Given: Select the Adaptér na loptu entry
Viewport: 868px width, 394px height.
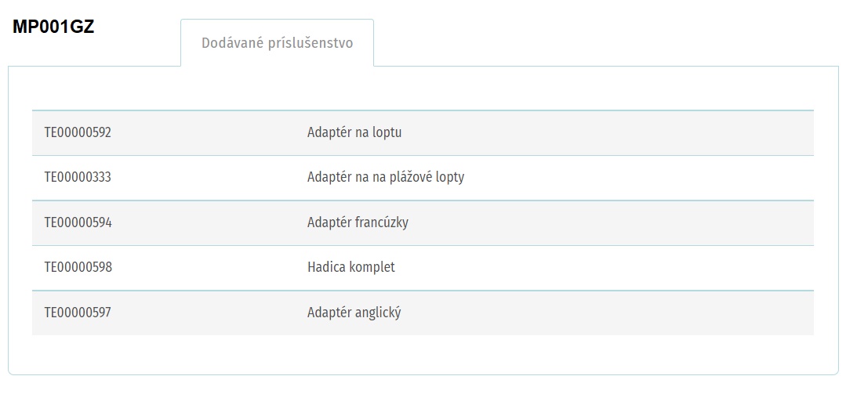Looking at the screenshot, I should (x=354, y=133).
